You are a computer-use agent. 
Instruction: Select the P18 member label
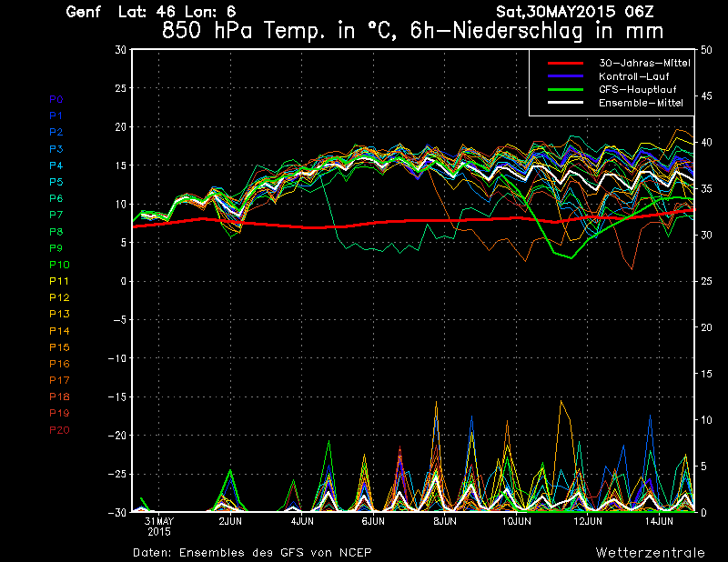(x=59, y=396)
